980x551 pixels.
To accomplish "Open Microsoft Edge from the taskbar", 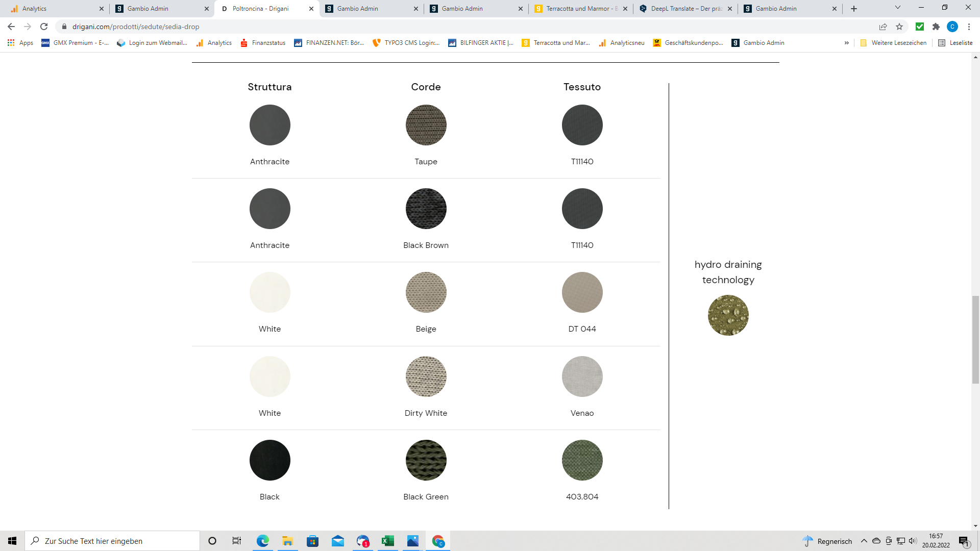I will point(262,541).
